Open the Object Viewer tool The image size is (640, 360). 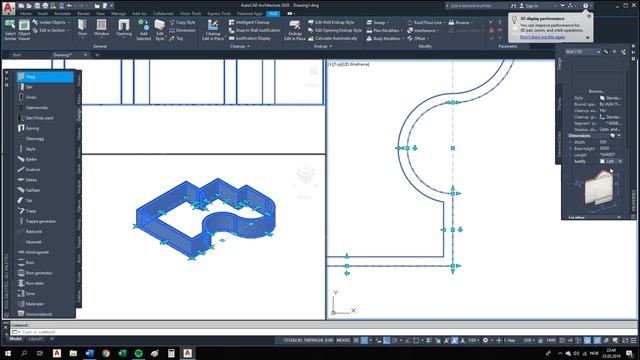pos(24,30)
